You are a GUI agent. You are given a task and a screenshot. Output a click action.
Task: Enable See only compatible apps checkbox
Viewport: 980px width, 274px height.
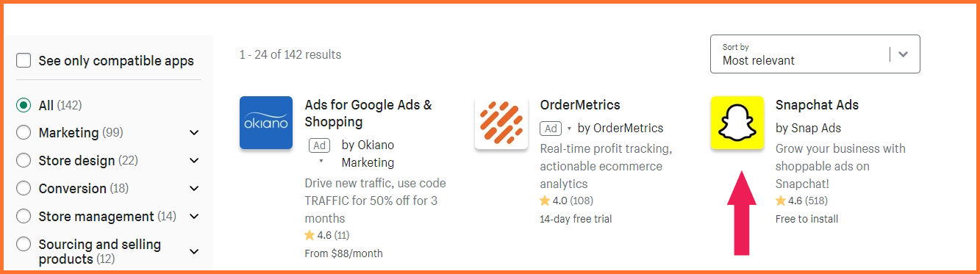coord(24,60)
